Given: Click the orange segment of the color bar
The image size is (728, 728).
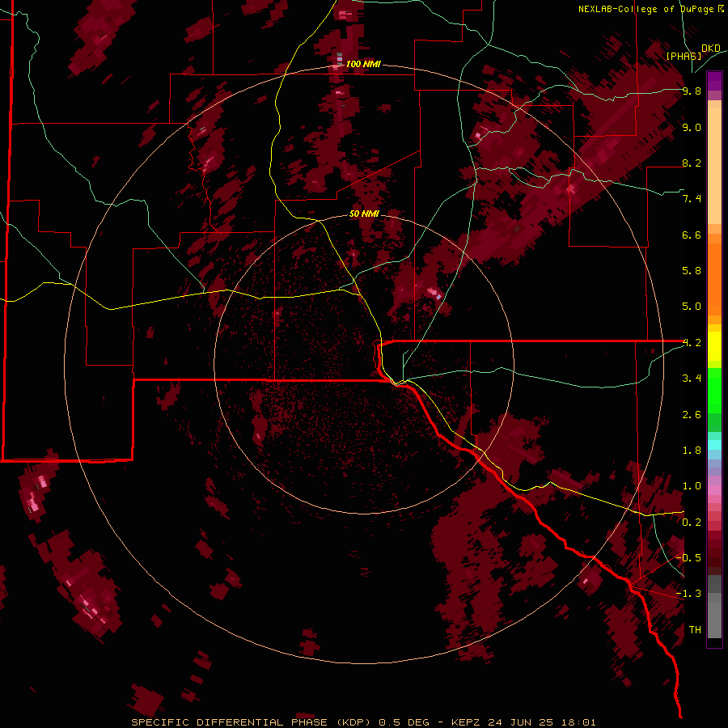Looking at the screenshot, I should [714, 278].
